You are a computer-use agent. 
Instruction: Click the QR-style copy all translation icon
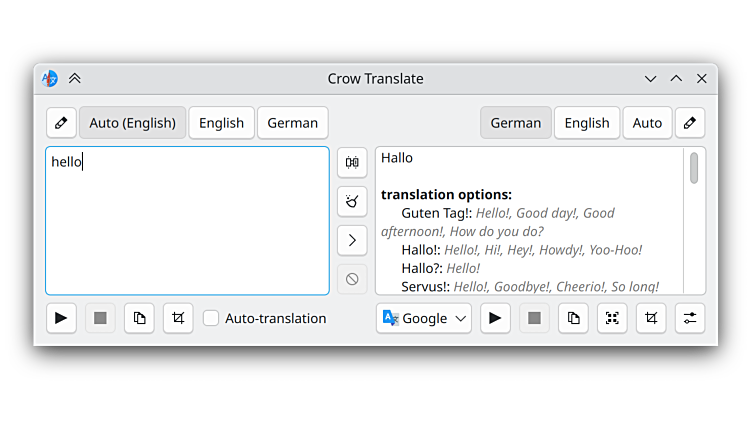click(x=612, y=318)
